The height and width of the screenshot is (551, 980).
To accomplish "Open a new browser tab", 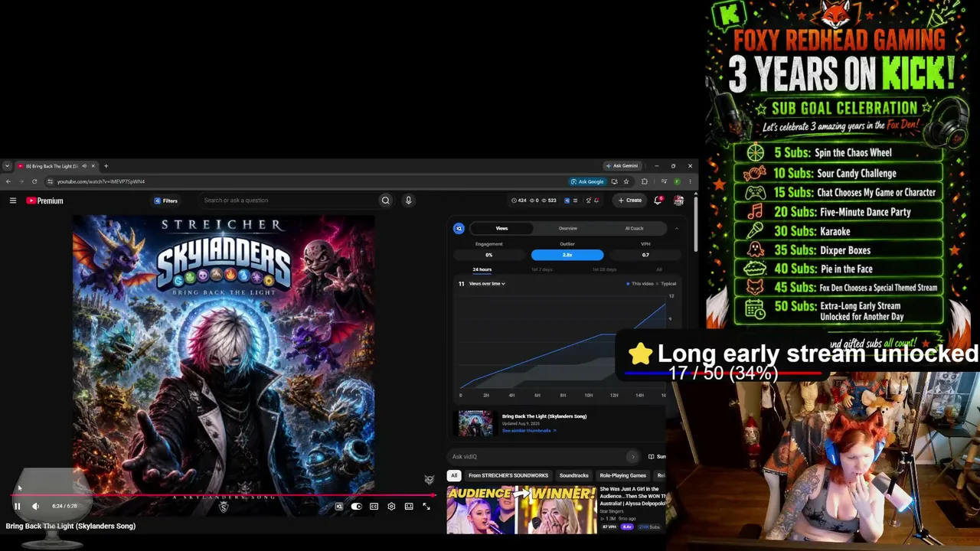I will point(106,166).
